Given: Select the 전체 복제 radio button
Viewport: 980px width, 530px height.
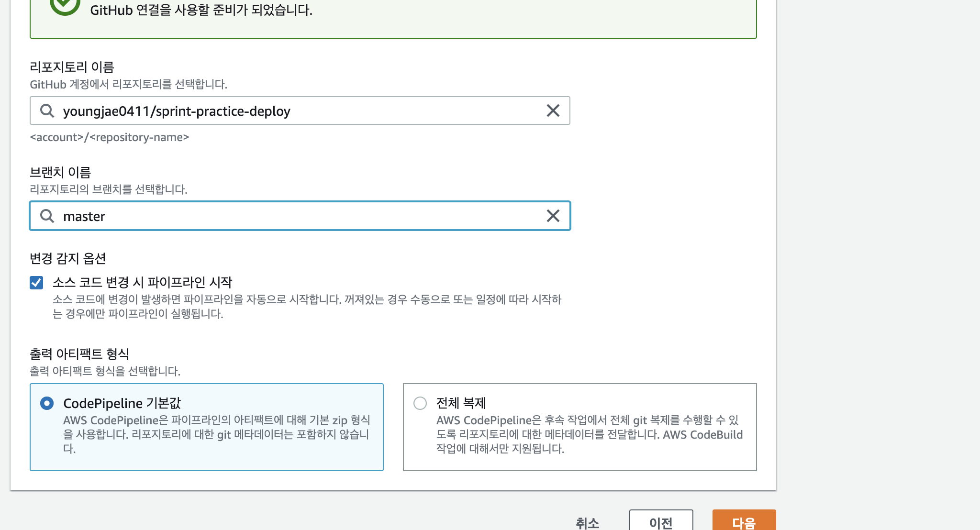Looking at the screenshot, I should tap(420, 403).
